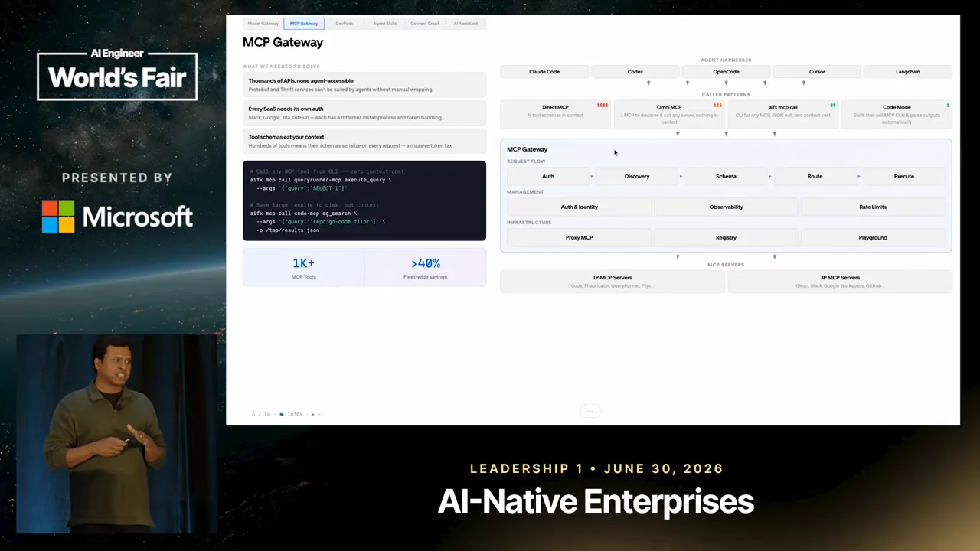Click the Langchain harness box
Screen dimensions: 980x551
click(x=908, y=72)
